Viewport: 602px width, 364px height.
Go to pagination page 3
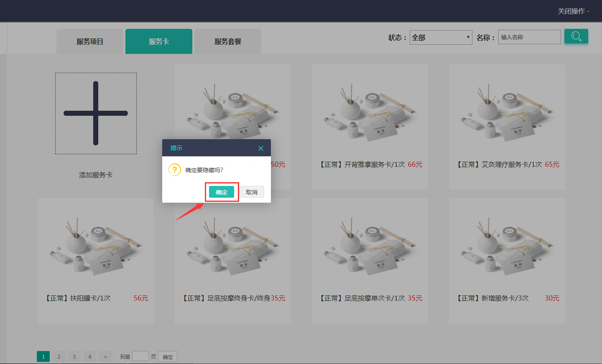pos(74,356)
